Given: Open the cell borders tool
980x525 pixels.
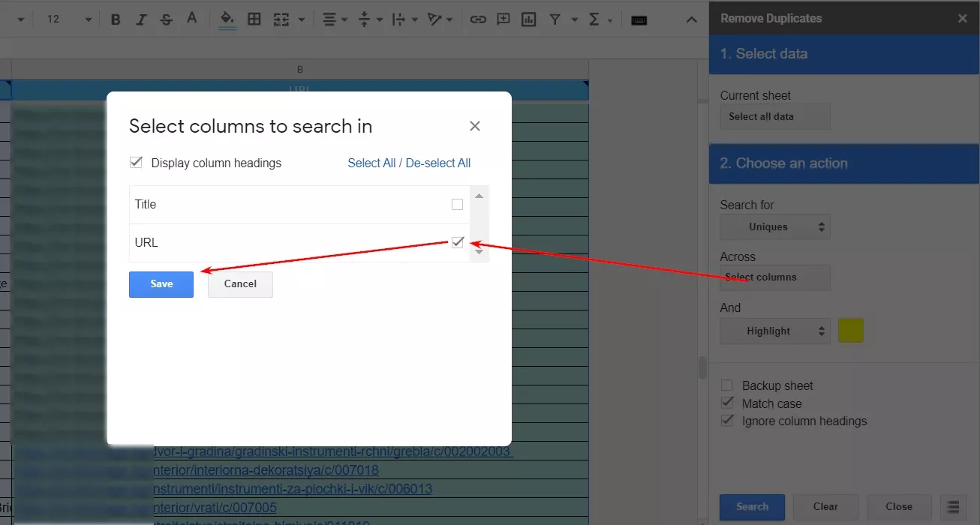Looking at the screenshot, I should point(254,19).
